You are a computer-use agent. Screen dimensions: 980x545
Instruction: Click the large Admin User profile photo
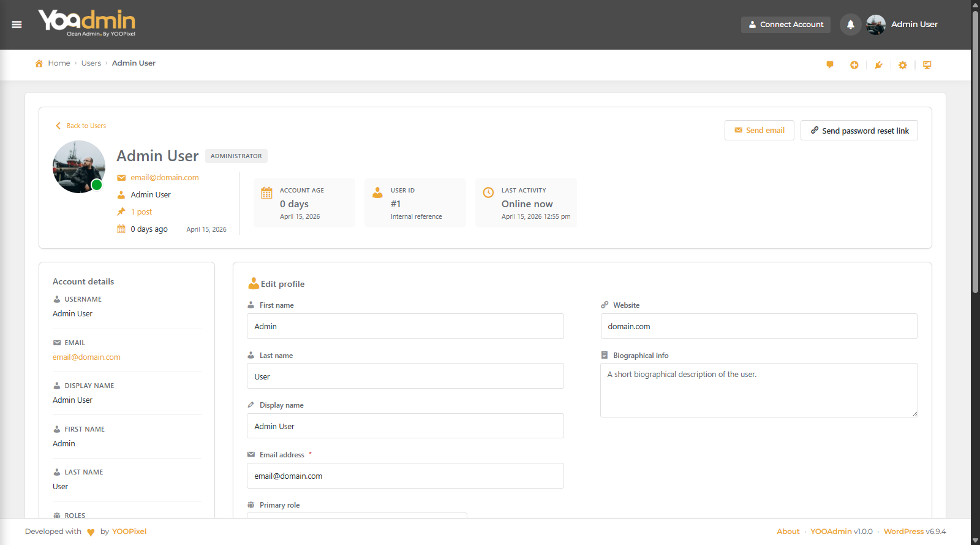coord(79,167)
